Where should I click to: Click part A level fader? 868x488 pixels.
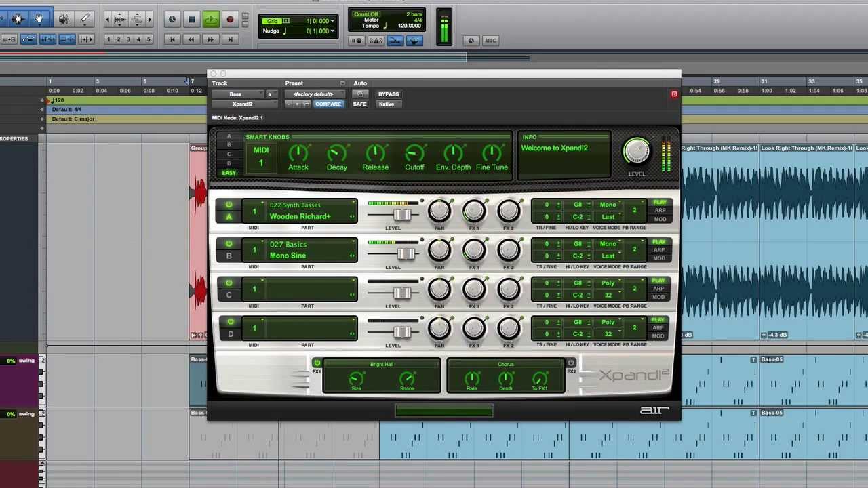click(x=402, y=215)
